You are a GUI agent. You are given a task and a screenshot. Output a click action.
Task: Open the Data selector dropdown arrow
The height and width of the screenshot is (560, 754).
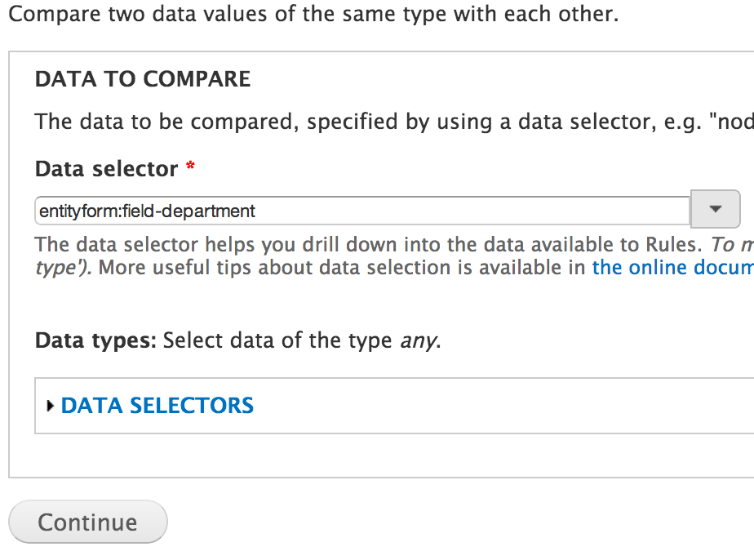[x=715, y=210]
